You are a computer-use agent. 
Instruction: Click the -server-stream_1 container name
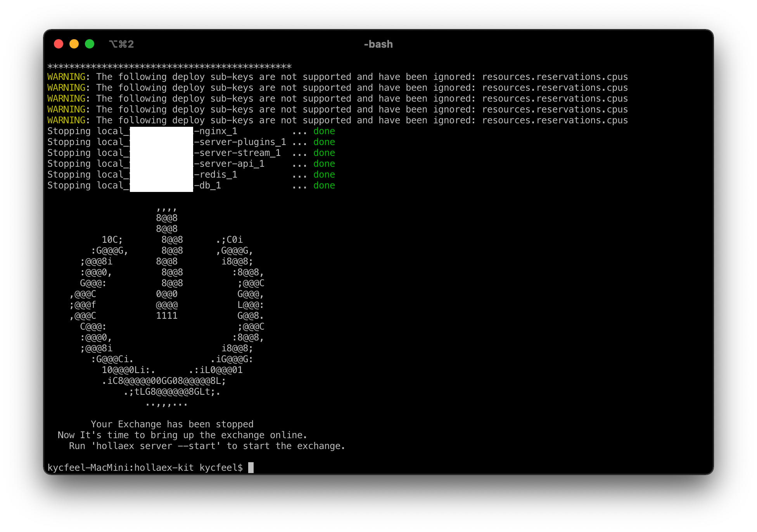click(x=237, y=153)
